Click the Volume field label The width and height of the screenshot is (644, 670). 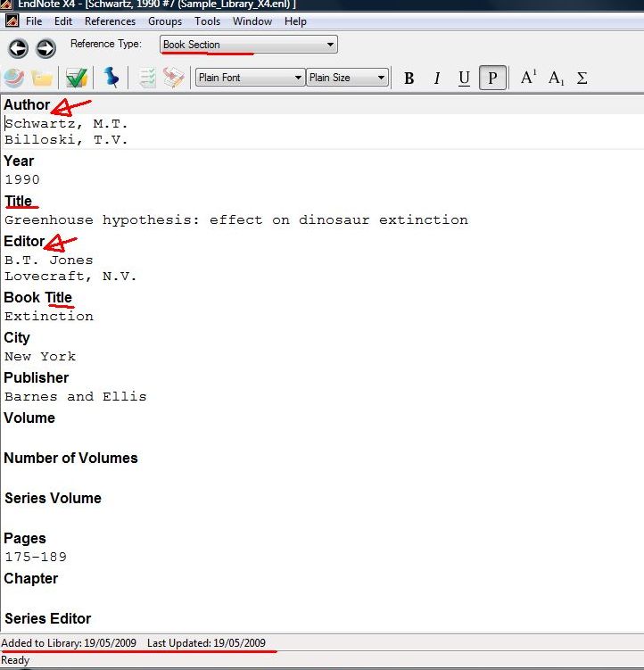[29, 418]
